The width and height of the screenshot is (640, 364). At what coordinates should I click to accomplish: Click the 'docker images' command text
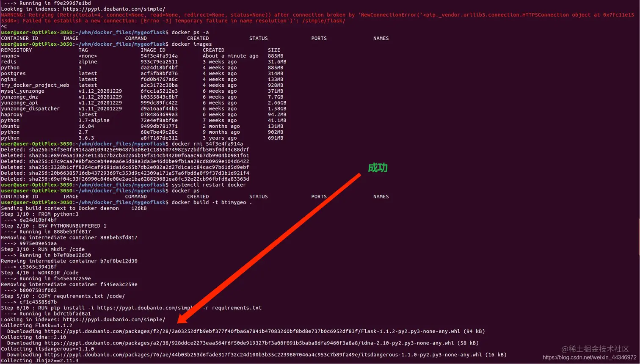tap(192, 44)
